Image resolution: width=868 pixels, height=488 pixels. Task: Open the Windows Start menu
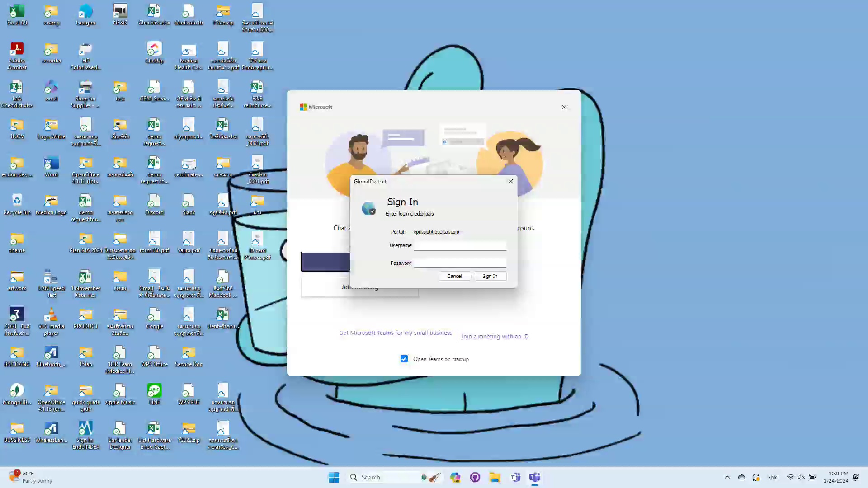coord(334,477)
